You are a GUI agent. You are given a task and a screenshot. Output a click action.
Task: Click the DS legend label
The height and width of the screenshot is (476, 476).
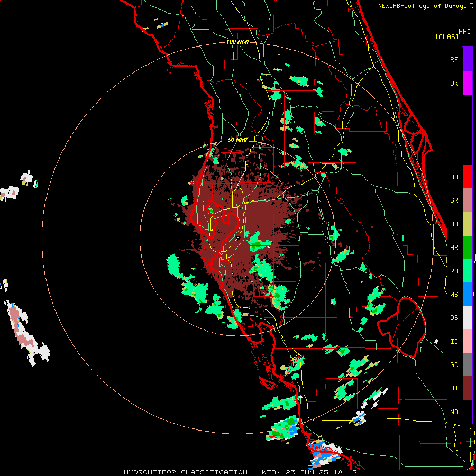click(x=454, y=318)
